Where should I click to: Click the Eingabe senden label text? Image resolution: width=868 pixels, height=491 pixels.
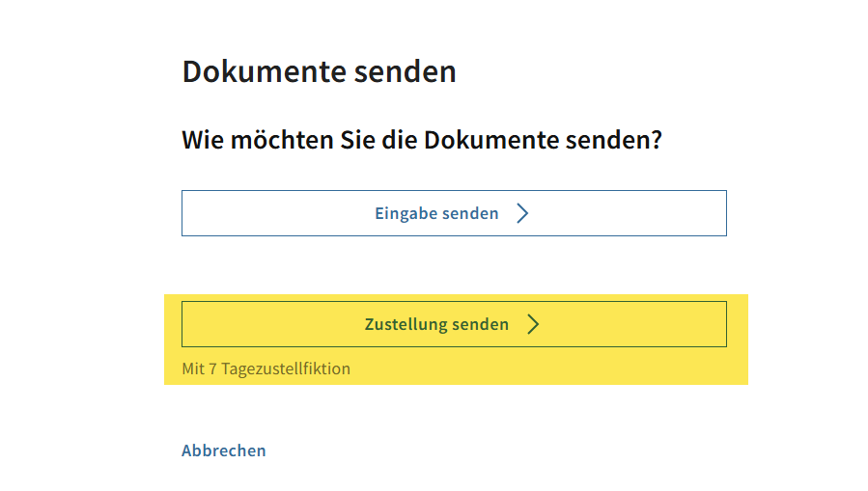coord(436,213)
